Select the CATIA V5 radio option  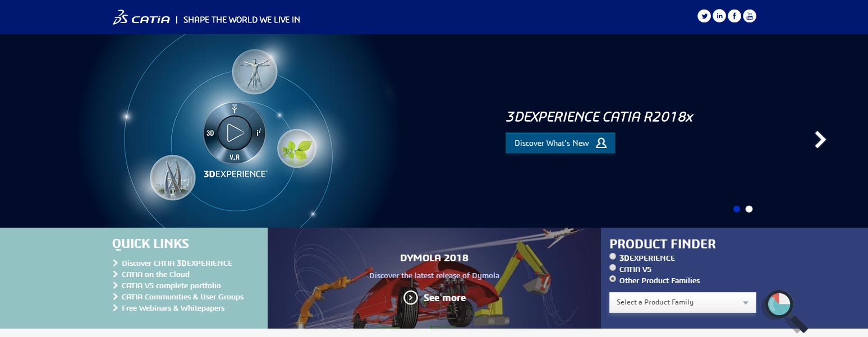[613, 268]
